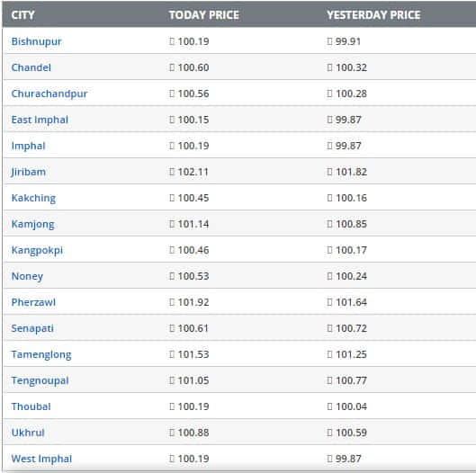This screenshot has height=473, width=476.
Task: Open the Tengnoupal city link
Action: pyautogui.click(x=40, y=380)
